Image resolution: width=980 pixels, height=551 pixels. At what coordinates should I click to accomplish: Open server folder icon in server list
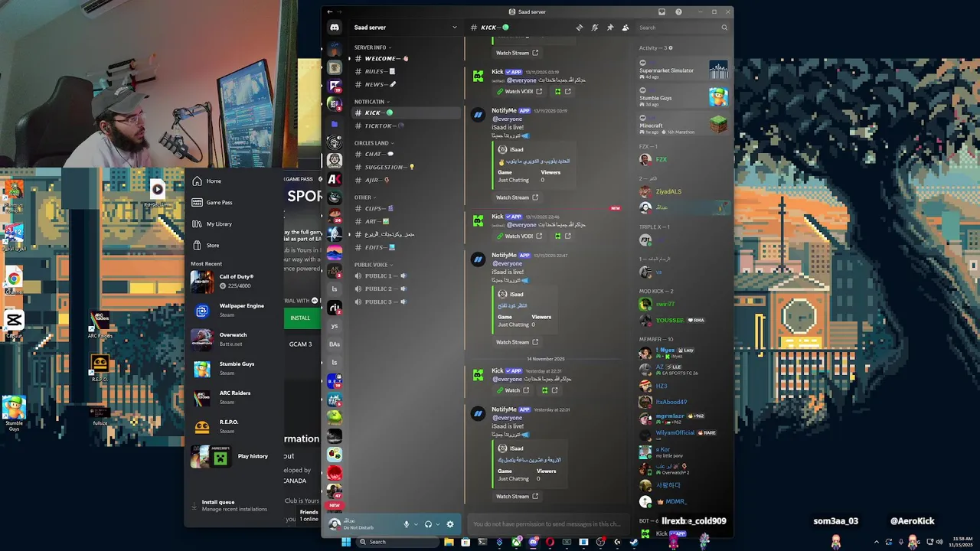(335, 124)
